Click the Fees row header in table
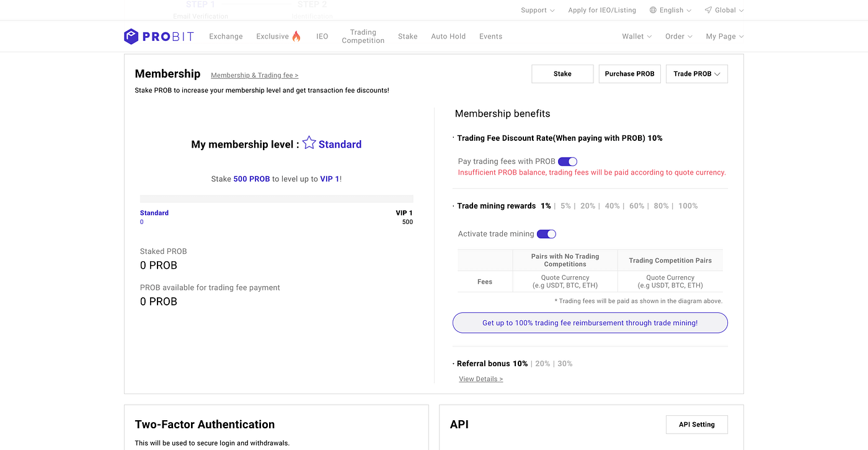Screen dimensions: 868x450 [485, 282]
